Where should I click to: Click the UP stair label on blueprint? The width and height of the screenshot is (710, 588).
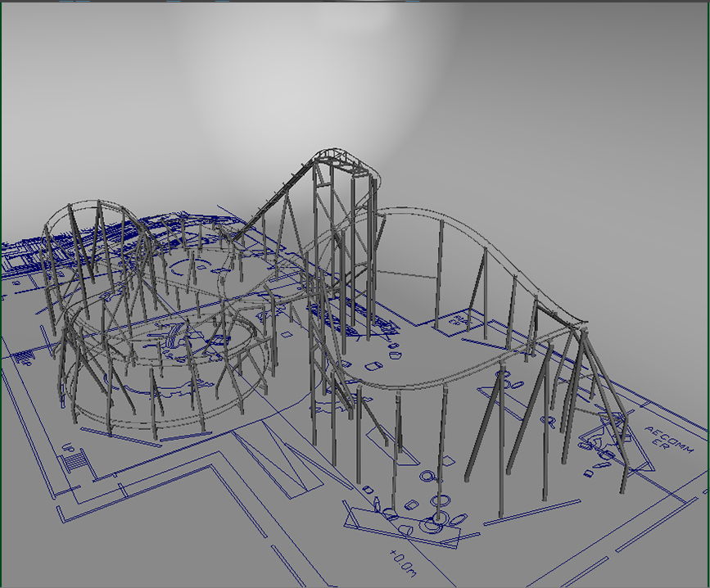pyautogui.click(x=68, y=449)
